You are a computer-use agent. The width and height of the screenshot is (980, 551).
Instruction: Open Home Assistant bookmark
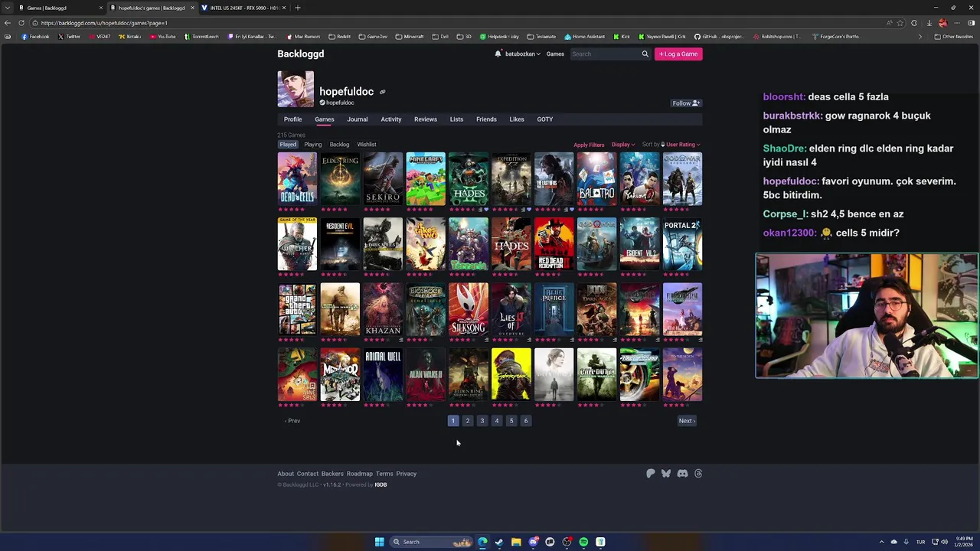[585, 37]
